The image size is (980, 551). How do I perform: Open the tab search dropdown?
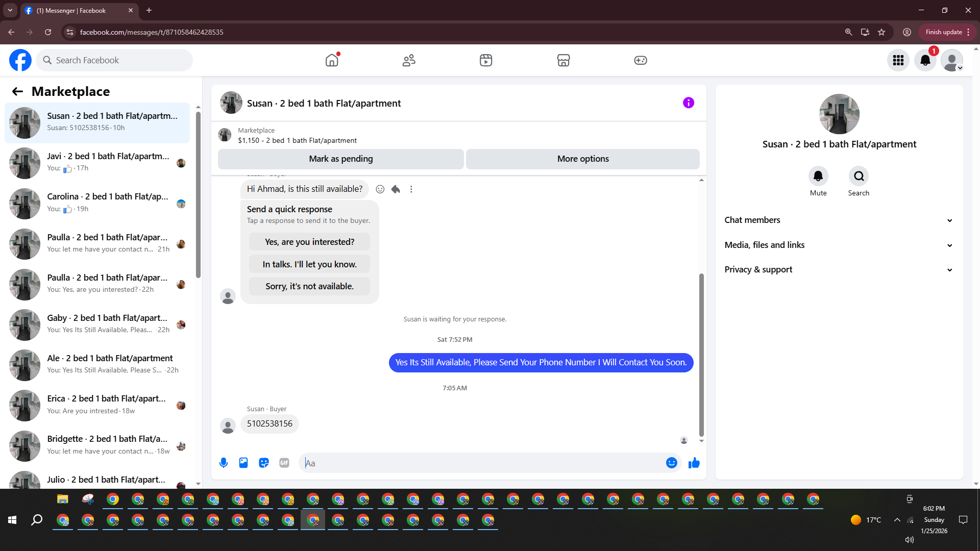(10, 10)
